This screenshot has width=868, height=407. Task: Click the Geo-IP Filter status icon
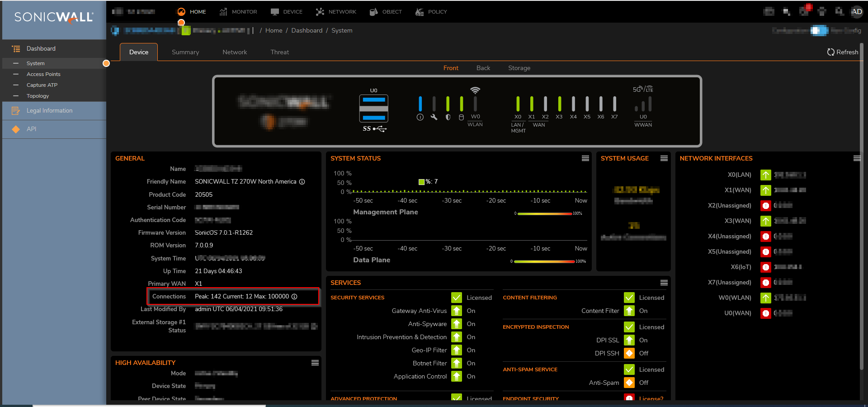tap(457, 350)
